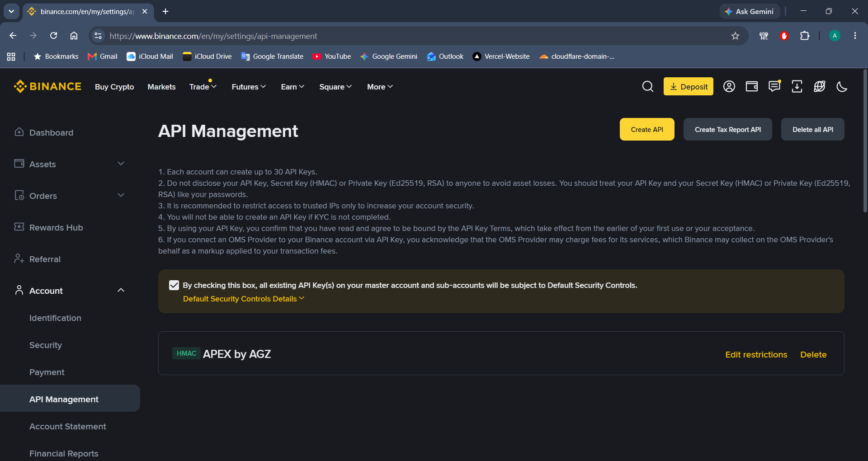Toggle dark mode moon icon
Image resolution: width=868 pixels, height=461 pixels.
842,86
